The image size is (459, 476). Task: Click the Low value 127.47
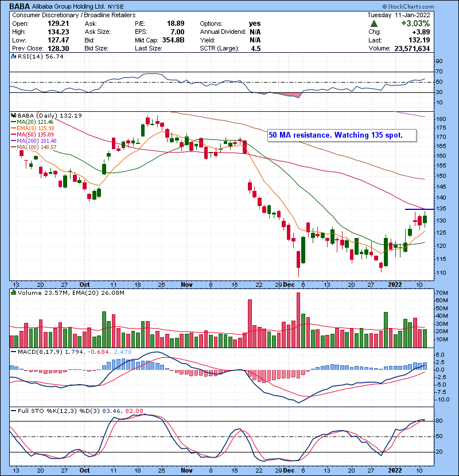pyautogui.click(x=59, y=40)
